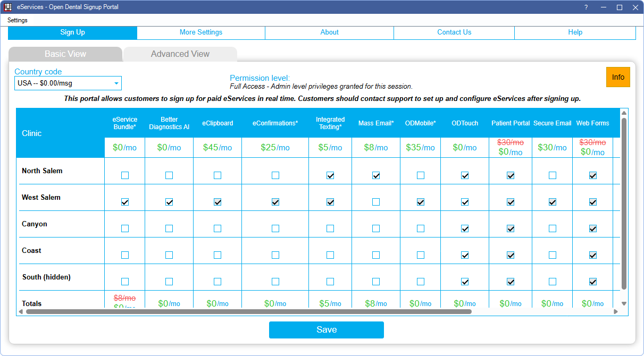Click the orange Info button
This screenshot has height=356, width=644.
[x=618, y=77]
